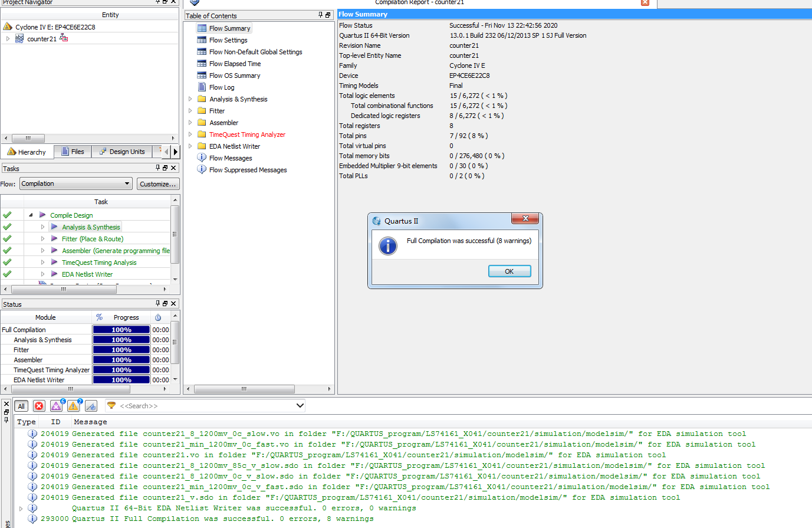
Task: Collapse the Compile Design task tree
Action: (x=31, y=215)
